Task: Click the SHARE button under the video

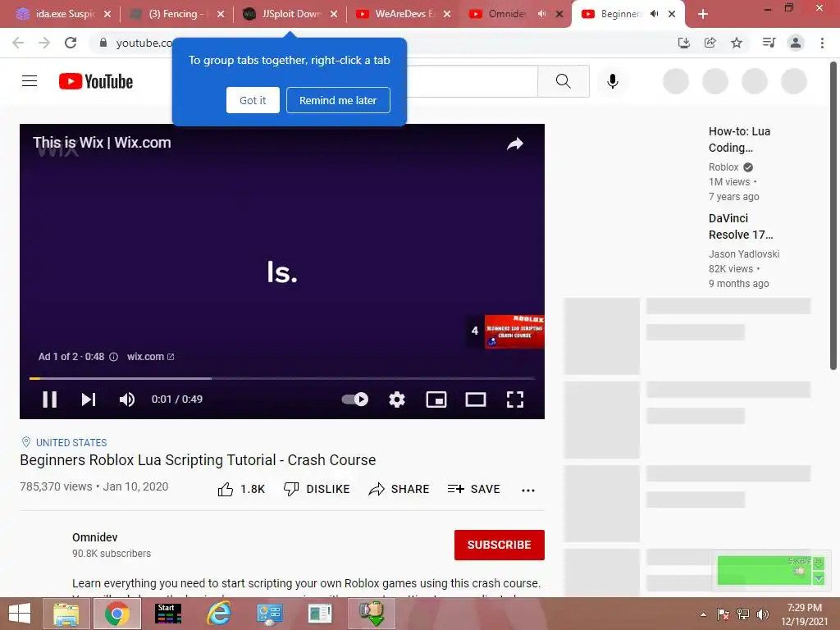Action: (399, 489)
